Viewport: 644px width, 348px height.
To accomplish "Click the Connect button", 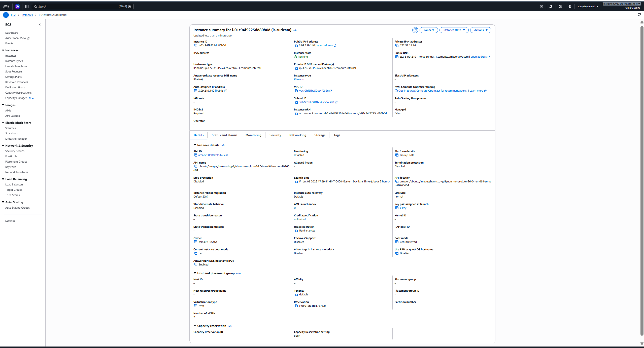I will (429, 30).
